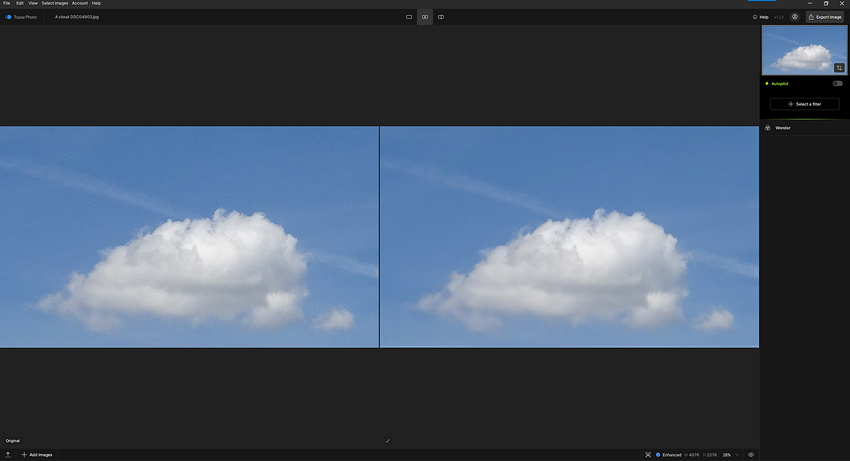Click the account profile icon

tap(795, 17)
